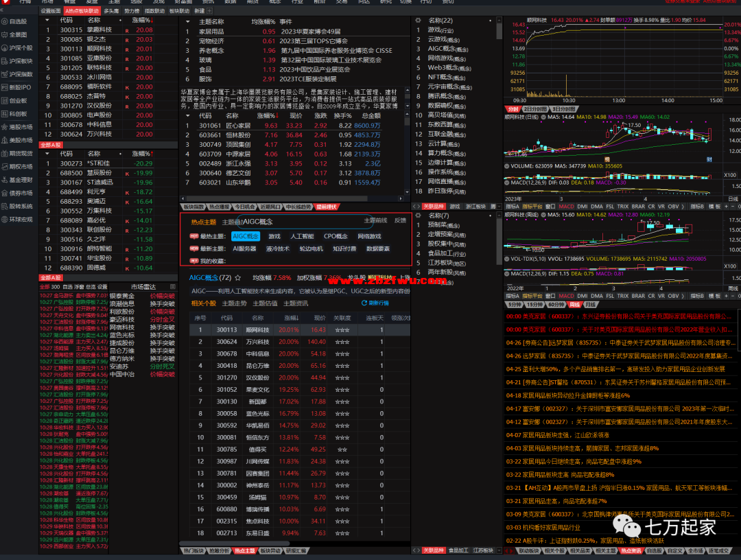741x560 pixels.
Task: Select the AI服务器 chip under 最新主题
Action: pos(244,248)
